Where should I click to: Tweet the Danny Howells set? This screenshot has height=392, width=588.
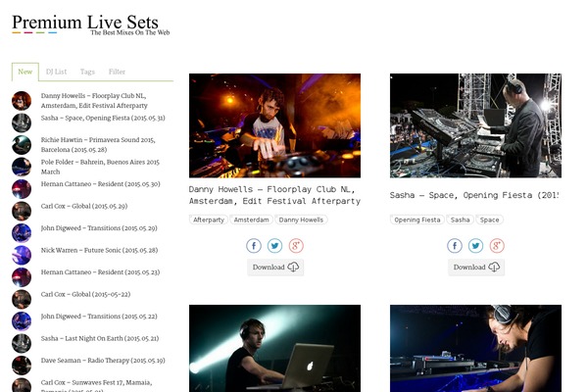(274, 246)
